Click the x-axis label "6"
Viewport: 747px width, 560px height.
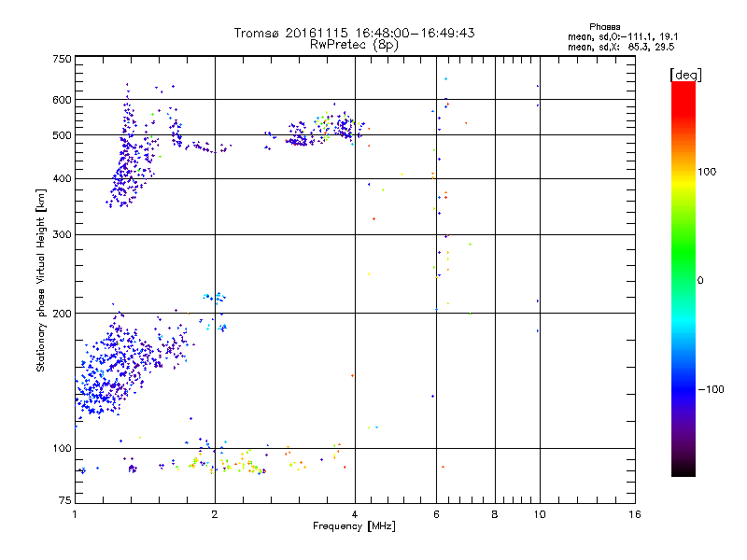(436, 514)
